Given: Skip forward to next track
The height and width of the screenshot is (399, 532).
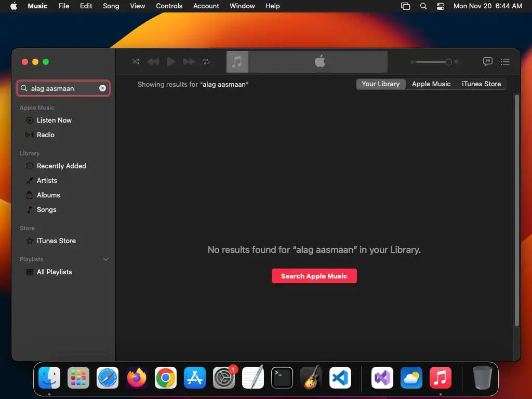Looking at the screenshot, I should click(x=189, y=61).
